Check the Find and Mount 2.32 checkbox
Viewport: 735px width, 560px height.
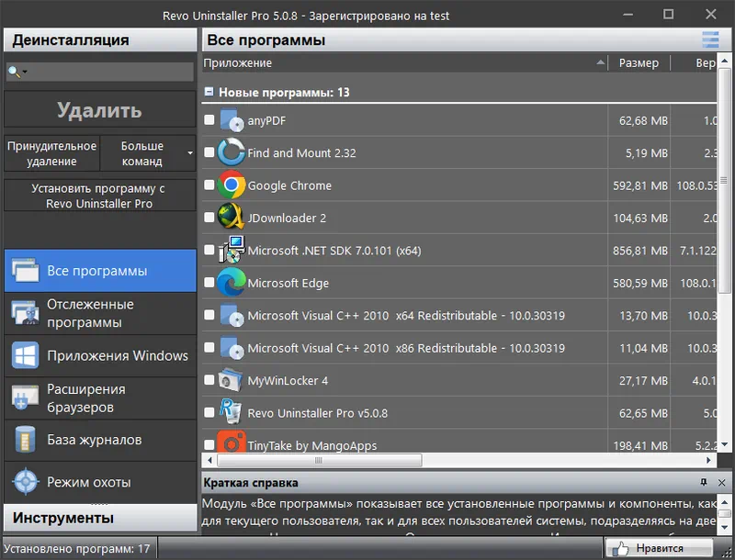coord(209,152)
